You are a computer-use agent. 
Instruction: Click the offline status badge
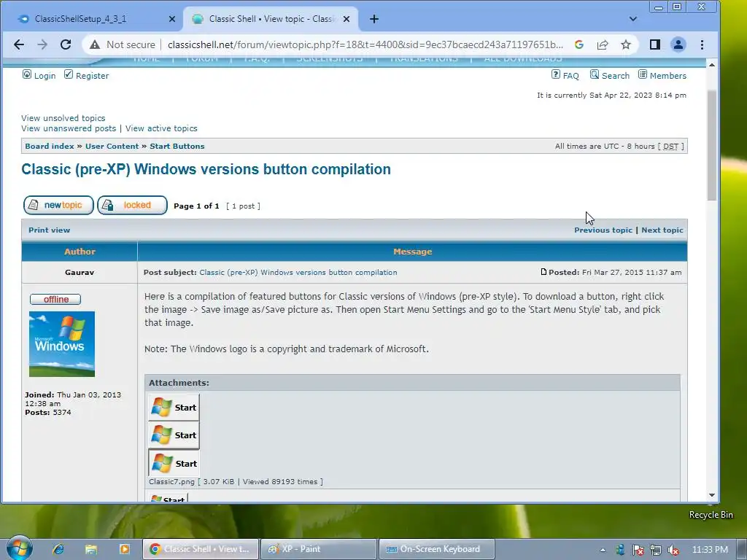(55, 299)
